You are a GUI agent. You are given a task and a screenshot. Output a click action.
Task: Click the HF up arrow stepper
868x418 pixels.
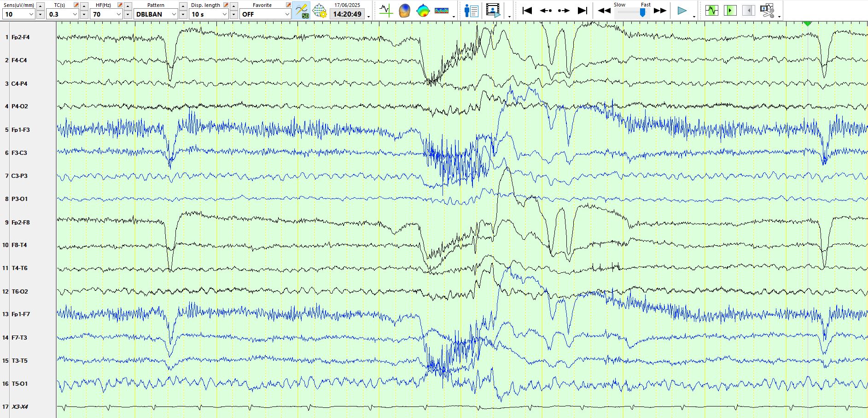pos(128,6)
